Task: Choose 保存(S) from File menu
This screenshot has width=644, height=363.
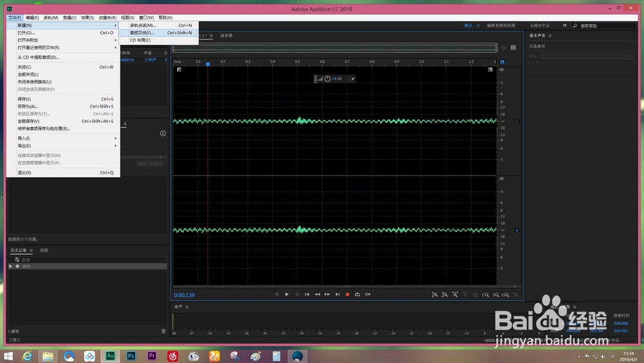Action: click(63, 99)
